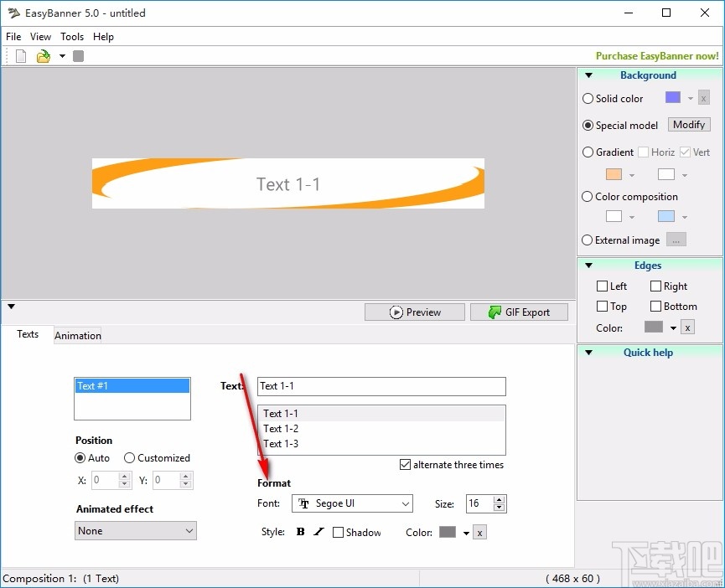Toggle Bold text style
725x588 pixels.
point(301,532)
